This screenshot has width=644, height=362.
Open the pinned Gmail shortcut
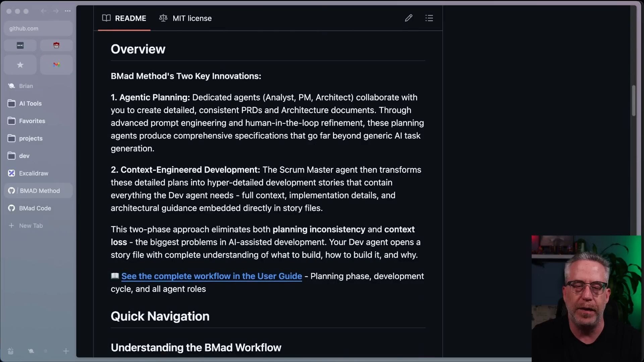click(x=56, y=65)
